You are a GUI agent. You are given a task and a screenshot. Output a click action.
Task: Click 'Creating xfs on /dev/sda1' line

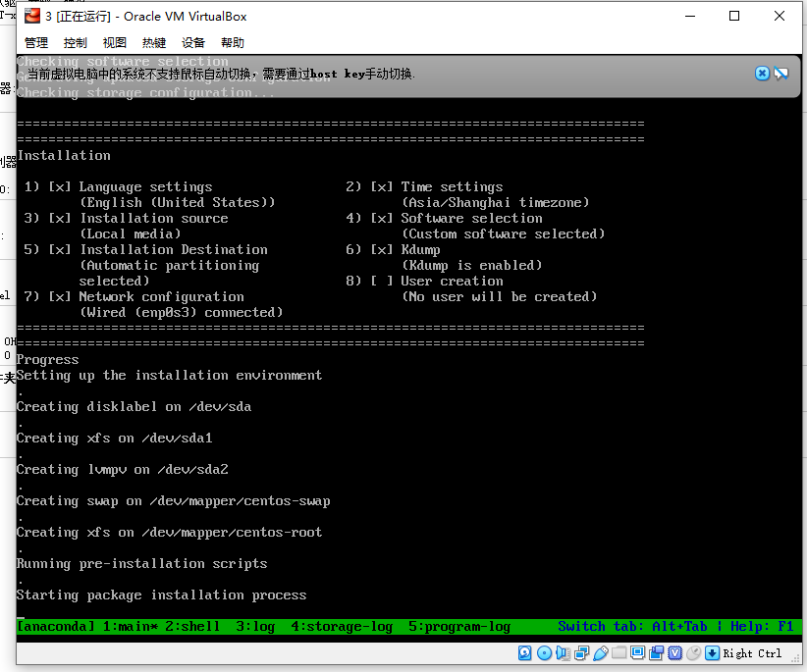[x=114, y=439]
